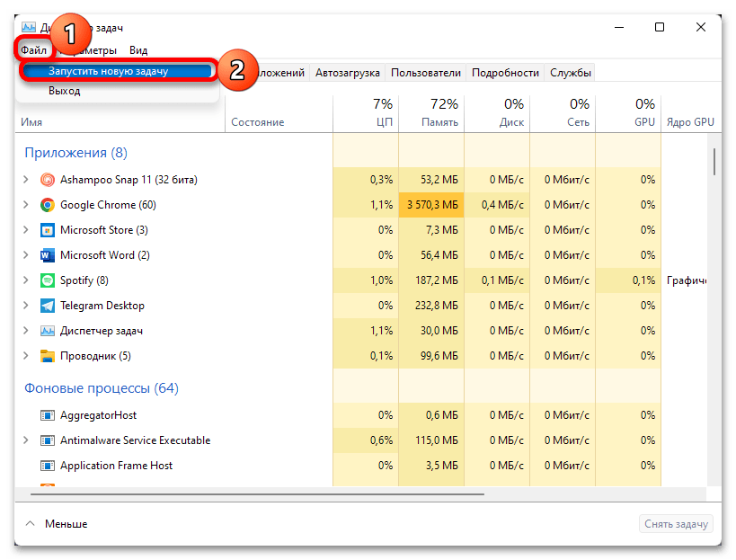Expand the Spotify (8) group

[x=26, y=280]
